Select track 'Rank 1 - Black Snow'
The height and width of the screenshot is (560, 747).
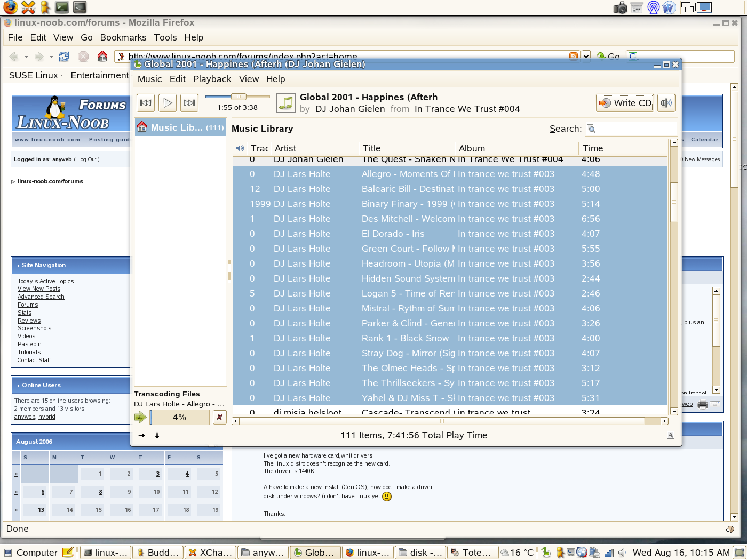450,338
